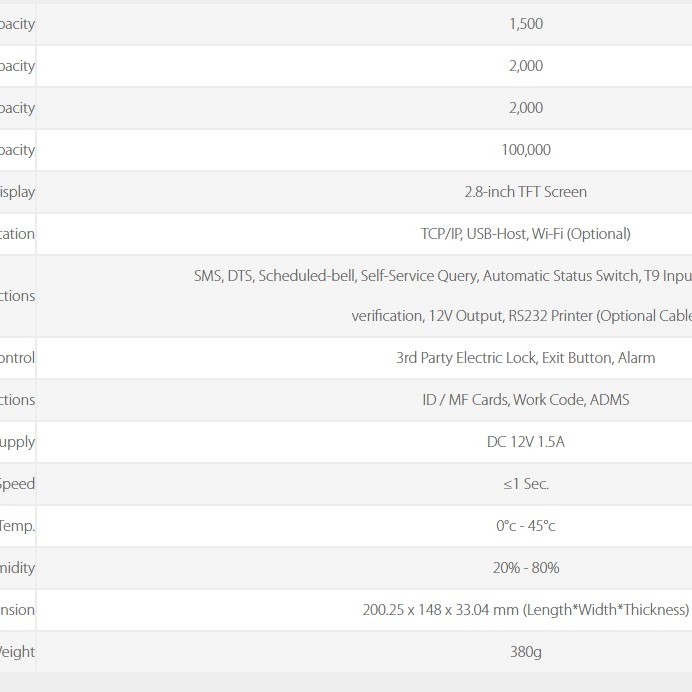This screenshot has width=692, height=692.
Task: Click the SMS, DTS, Scheduled-bell text line
Action: pyautogui.click(x=442, y=276)
